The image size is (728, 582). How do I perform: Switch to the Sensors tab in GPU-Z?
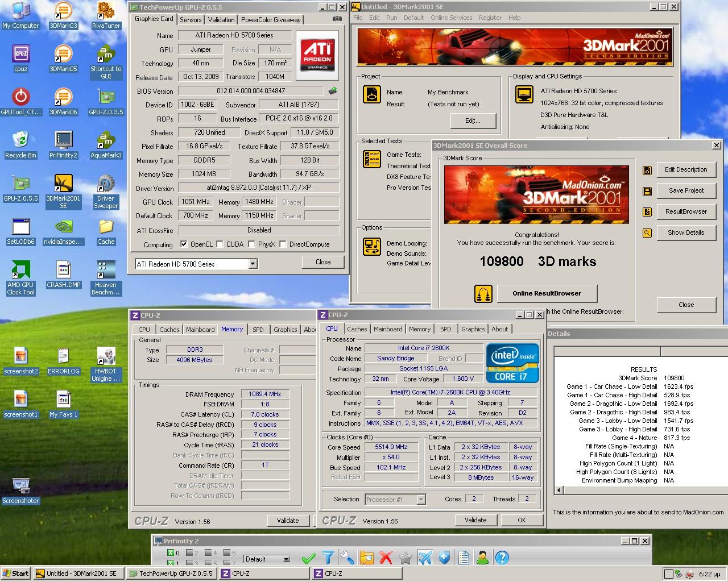(191, 19)
